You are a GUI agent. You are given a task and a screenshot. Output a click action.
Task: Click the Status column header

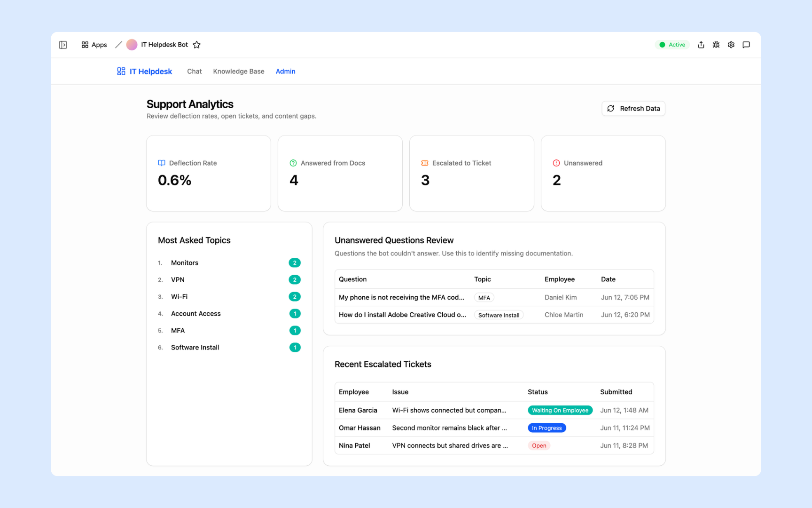(x=538, y=392)
